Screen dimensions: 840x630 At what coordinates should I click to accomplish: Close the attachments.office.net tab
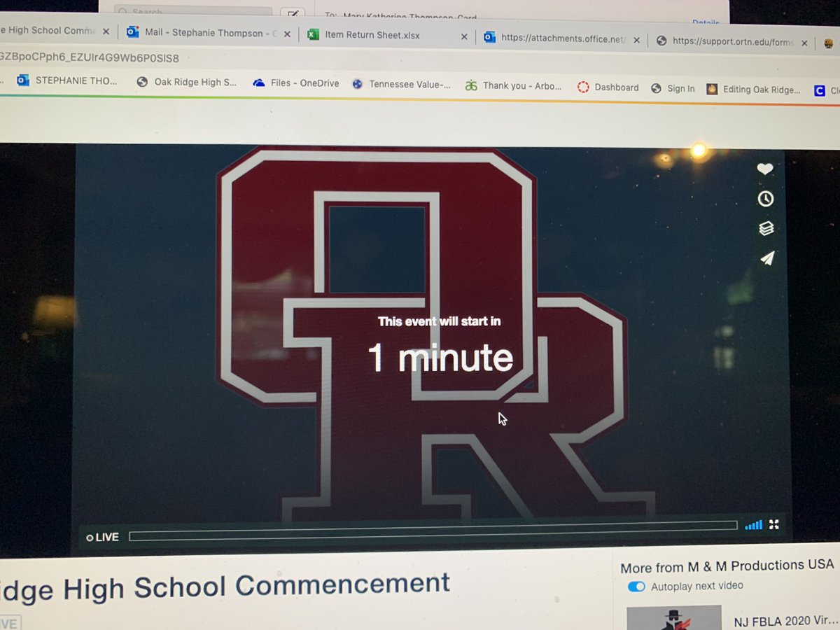tap(636, 40)
